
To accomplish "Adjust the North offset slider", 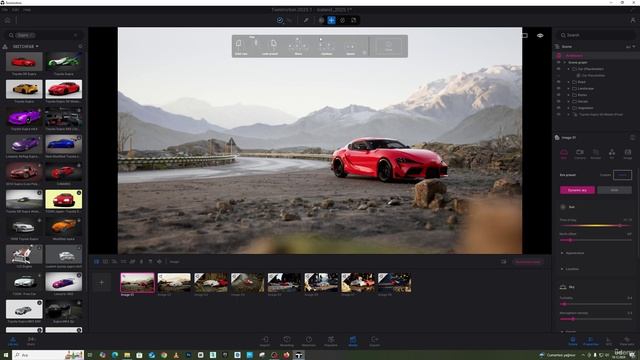I will click(x=596, y=240).
